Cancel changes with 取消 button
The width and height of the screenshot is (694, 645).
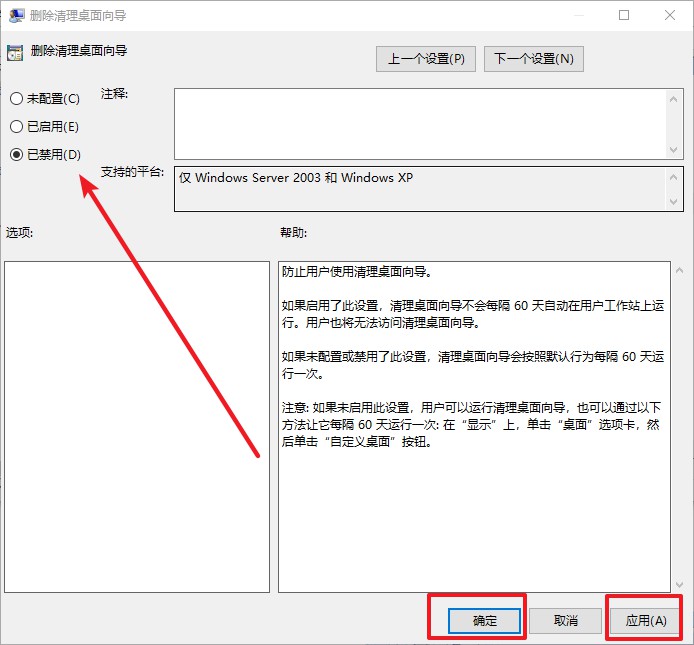(x=566, y=621)
